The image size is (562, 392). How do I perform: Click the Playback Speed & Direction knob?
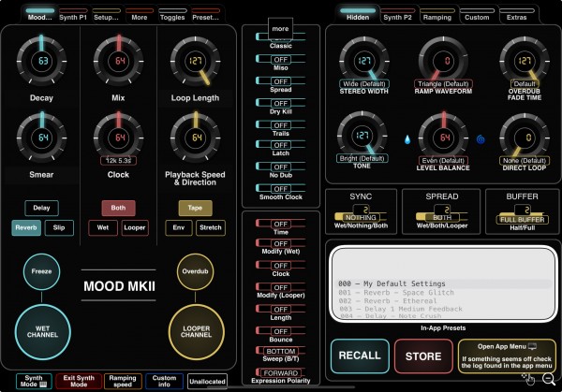click(x=196, y=138)
